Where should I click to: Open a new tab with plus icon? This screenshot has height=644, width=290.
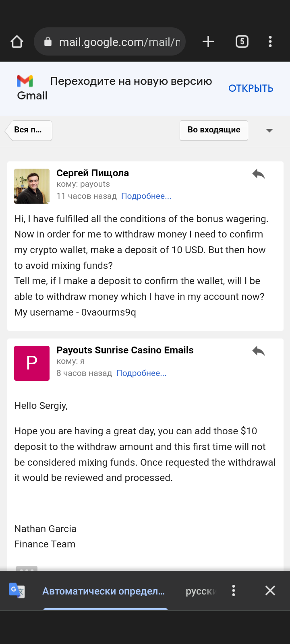pyautogui.click(x=208, y=41)
